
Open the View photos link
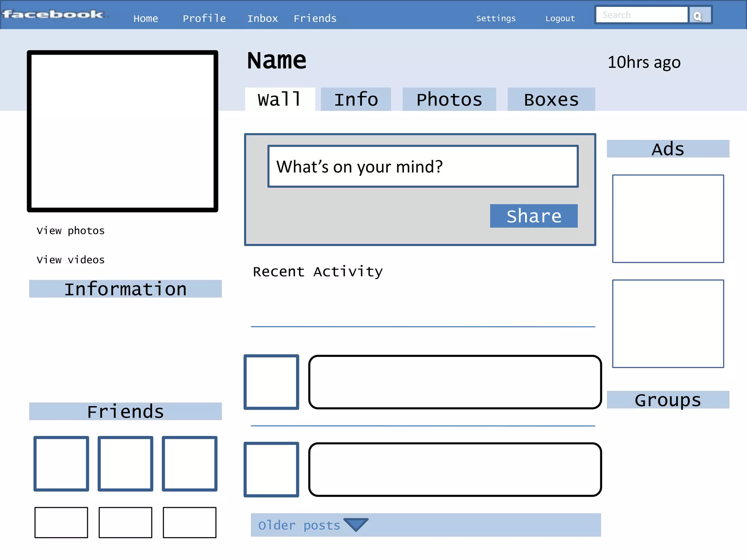click(70, 231)
